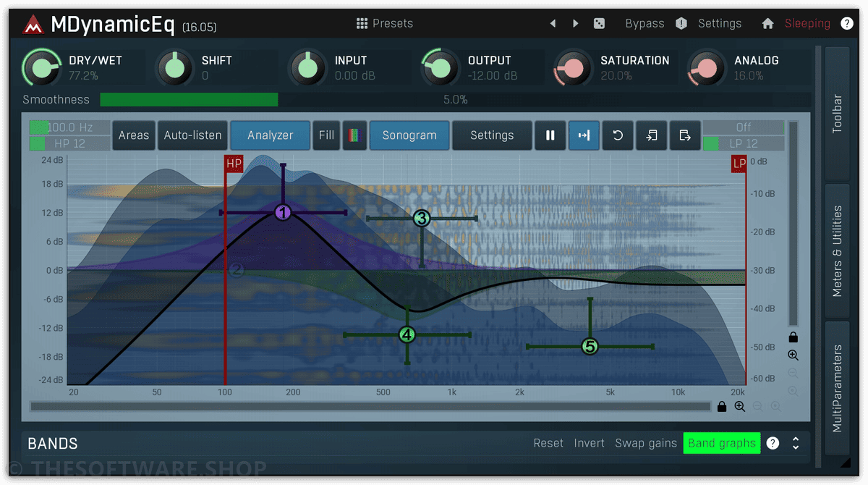Image resolution: width=868 pixels, height=485 pixels.
Task: Select band 4 node in the graph
Action: (407, 334)
